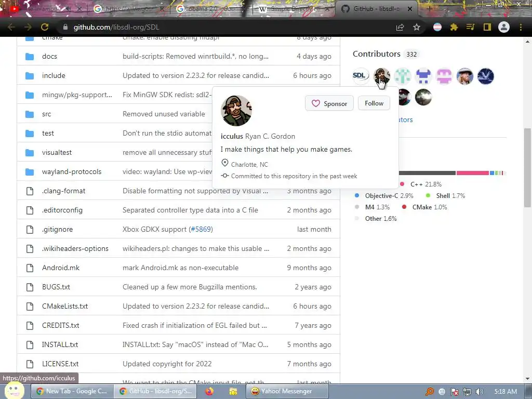Bookmark this page with the star icon

click(417, 27)
